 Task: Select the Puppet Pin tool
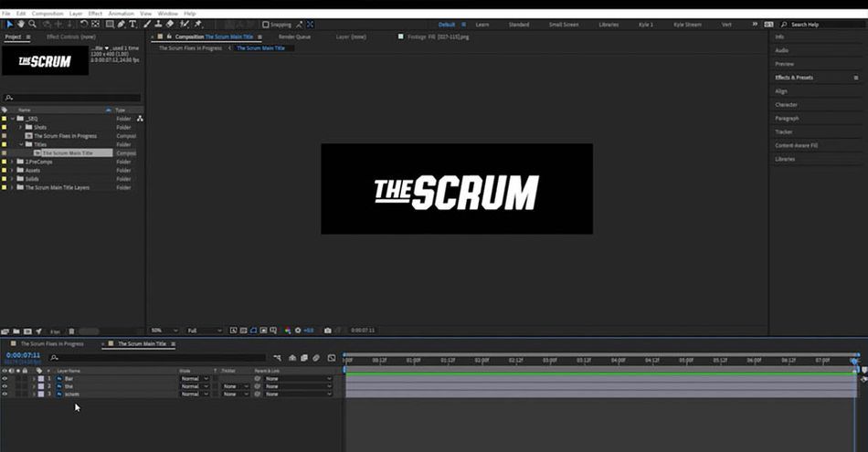coord(198,25)
